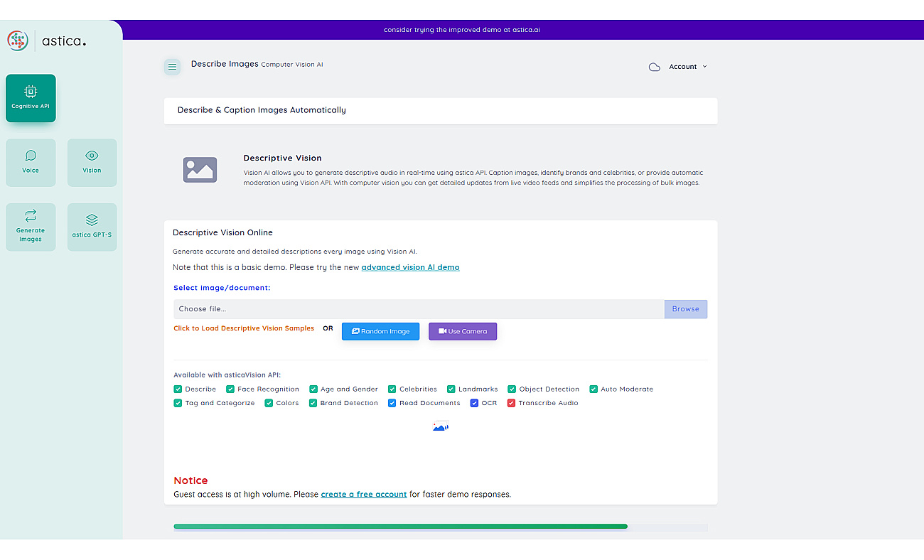The height and width of the screenshot is (560, 924).
Task: Click the Descriptive Vision Online heading
Action: tap(222, 232)
